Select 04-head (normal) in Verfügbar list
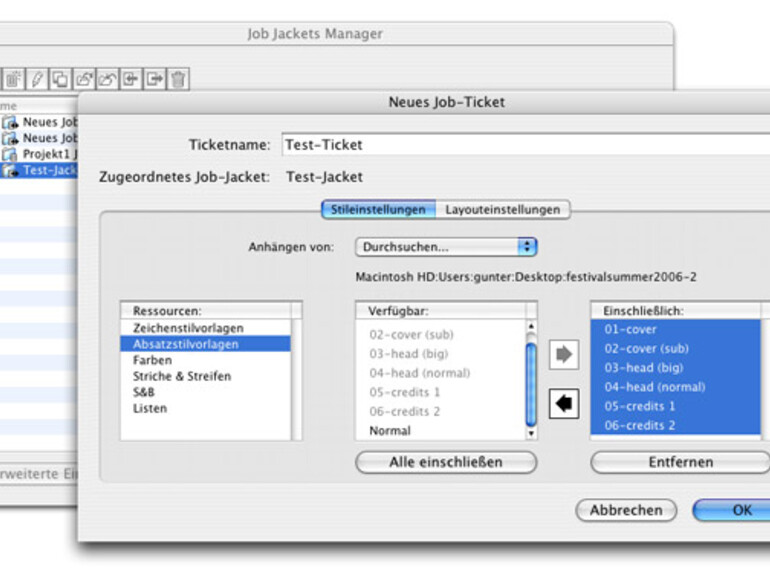The image size is (770, 578). (440, 373)
